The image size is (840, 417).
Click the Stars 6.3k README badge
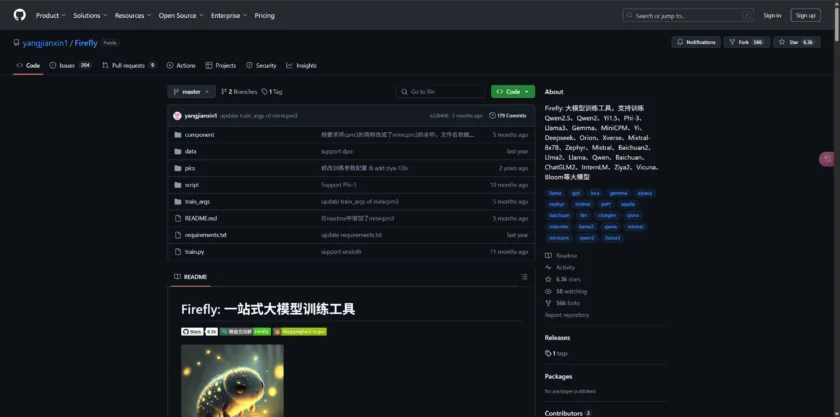(199, 332)
